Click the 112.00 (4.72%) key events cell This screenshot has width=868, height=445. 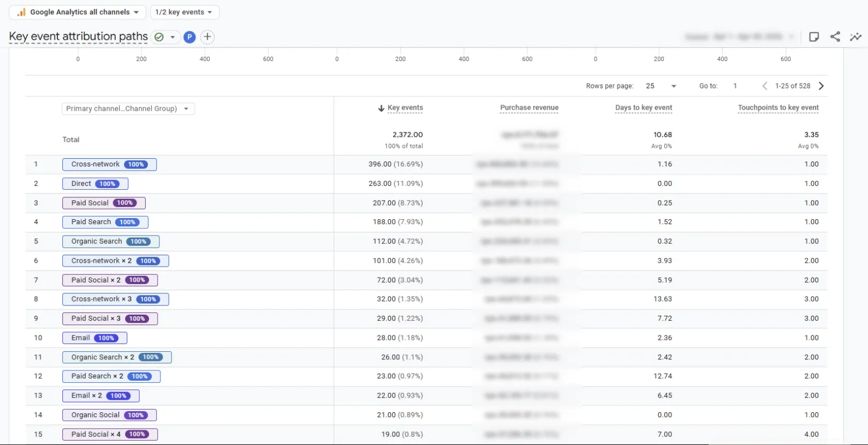click(397, 242)
